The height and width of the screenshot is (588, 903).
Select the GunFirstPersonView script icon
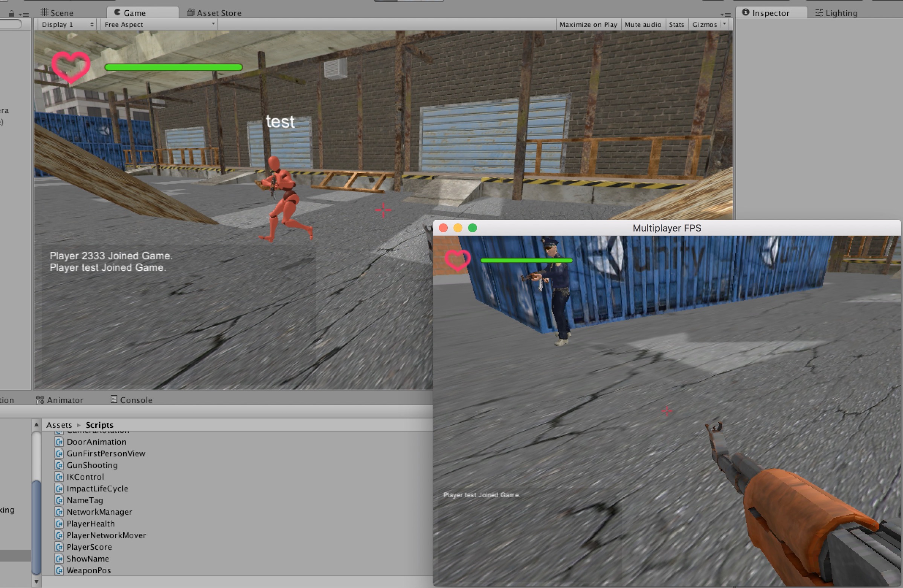pyautogui.click(x=59, y=454)
